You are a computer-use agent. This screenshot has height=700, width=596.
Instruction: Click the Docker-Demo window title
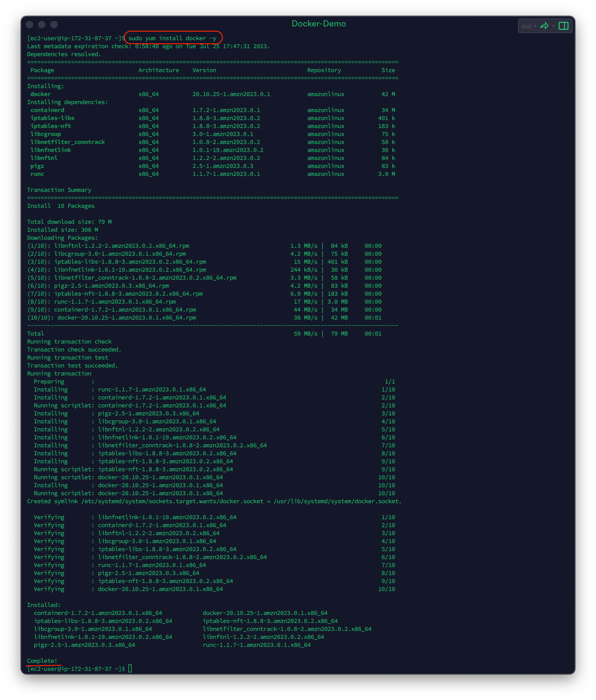click(x=319, y=24)
